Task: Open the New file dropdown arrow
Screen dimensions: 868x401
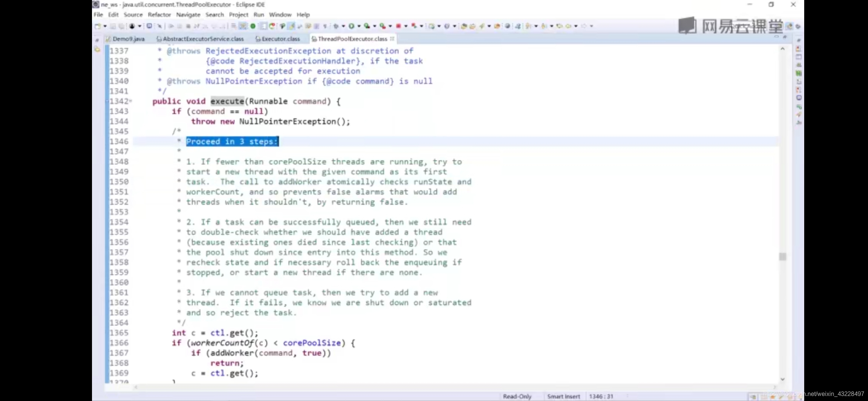Action: (x=105, y=26)
